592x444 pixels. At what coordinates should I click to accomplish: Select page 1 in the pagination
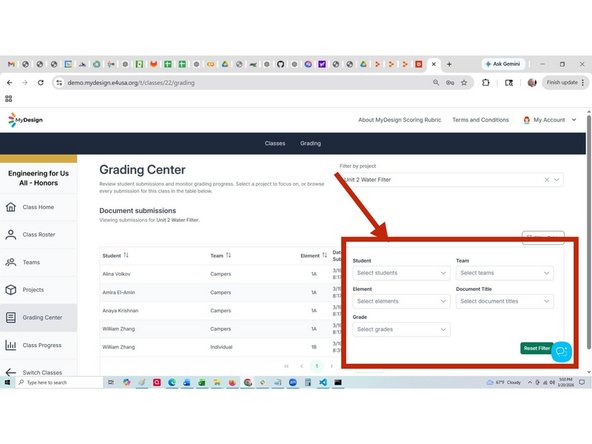(317, 366)
